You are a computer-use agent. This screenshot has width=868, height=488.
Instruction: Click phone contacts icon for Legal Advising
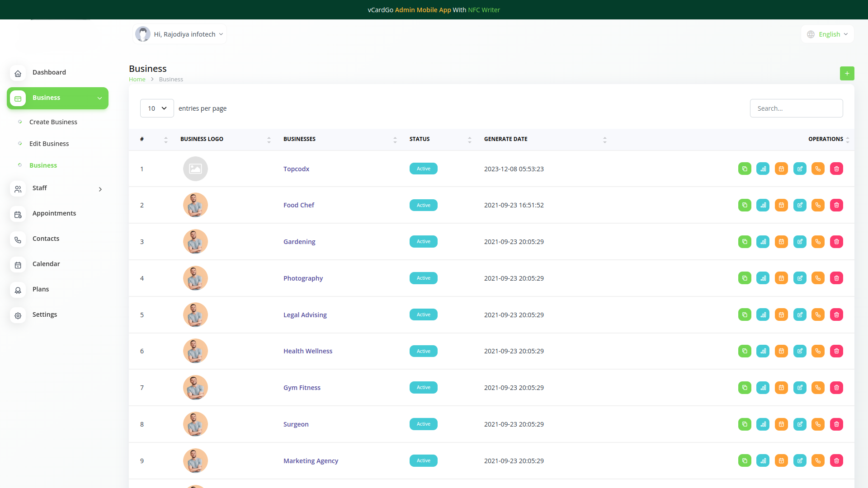pos(818,315)
